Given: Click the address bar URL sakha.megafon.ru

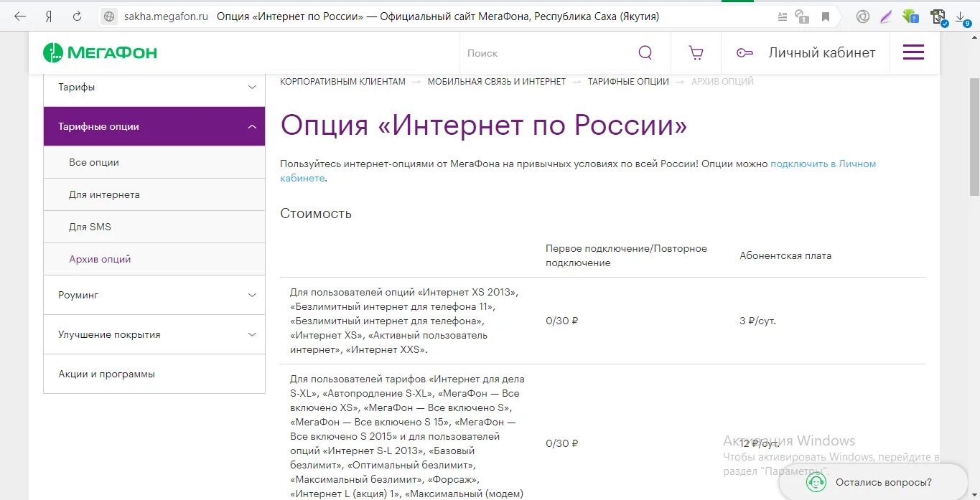Looking at the screenshot, I should 165,16.
